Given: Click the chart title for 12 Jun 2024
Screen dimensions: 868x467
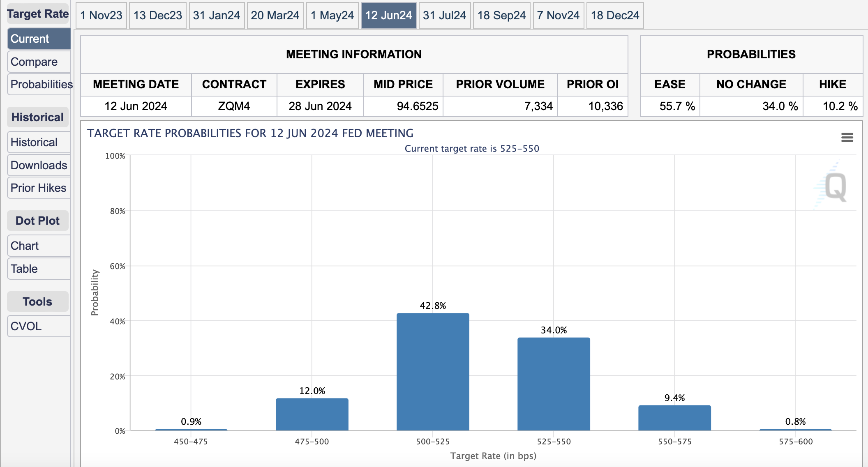Looking at the screenshot, I should (250, 133).
